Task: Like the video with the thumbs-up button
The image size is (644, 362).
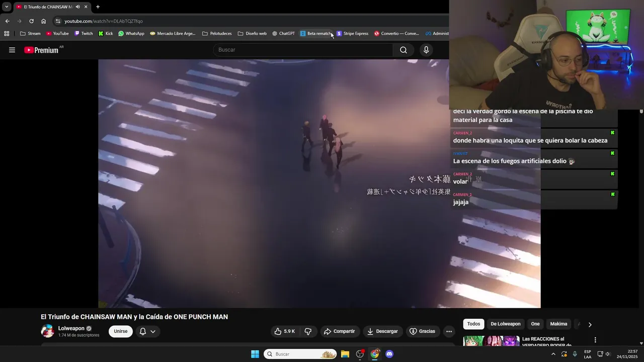Action: [x=284, y=331]
